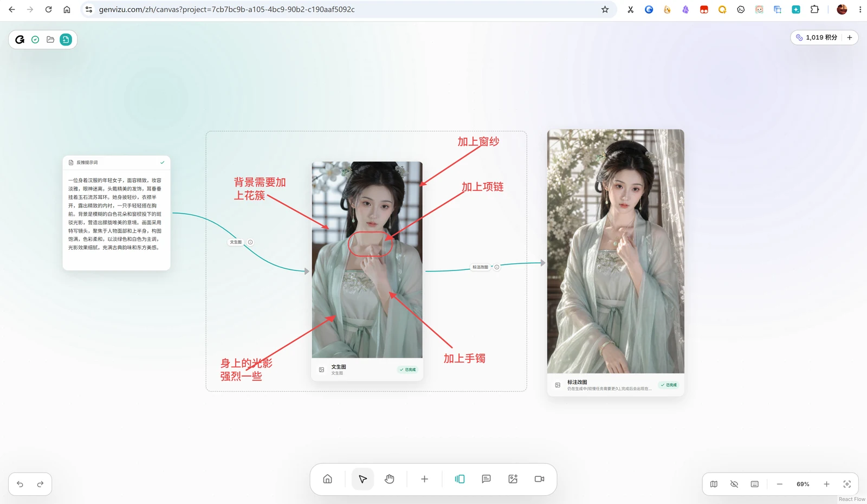Screen dimensions: 867x504
Task: Click the prompt text in 反推提示词 node
Action: coord(115,214)
